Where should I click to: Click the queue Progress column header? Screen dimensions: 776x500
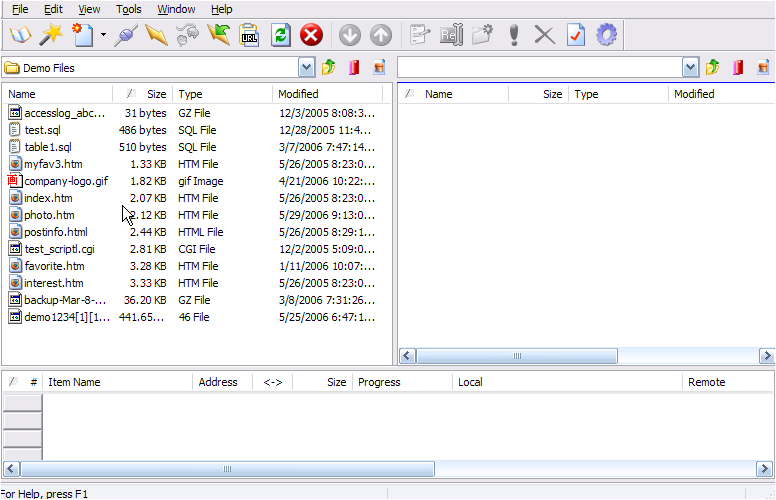[x=402, y=382]
